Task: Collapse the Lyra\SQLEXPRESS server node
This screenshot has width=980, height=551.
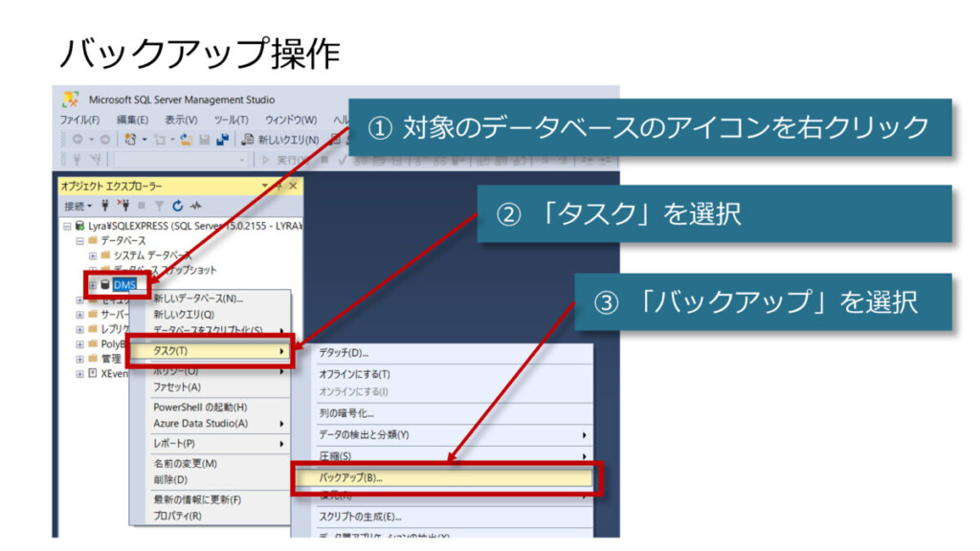Action: tap(67, 226)
